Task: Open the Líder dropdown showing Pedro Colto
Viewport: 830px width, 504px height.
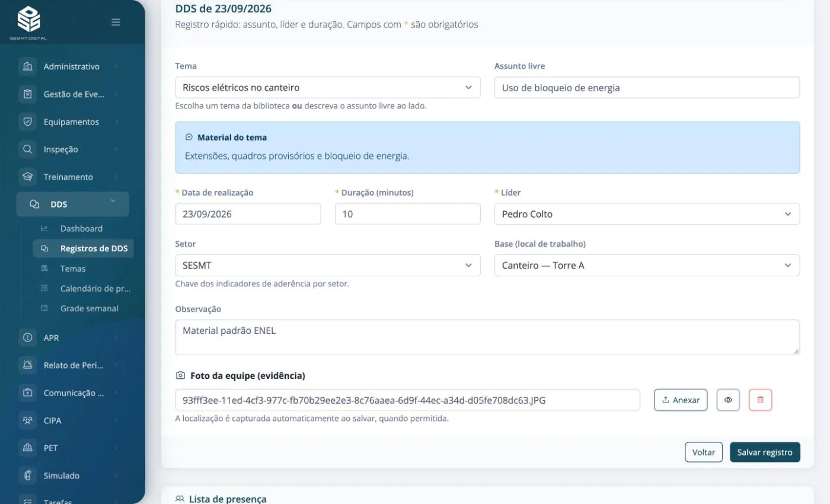Action: 647,214
